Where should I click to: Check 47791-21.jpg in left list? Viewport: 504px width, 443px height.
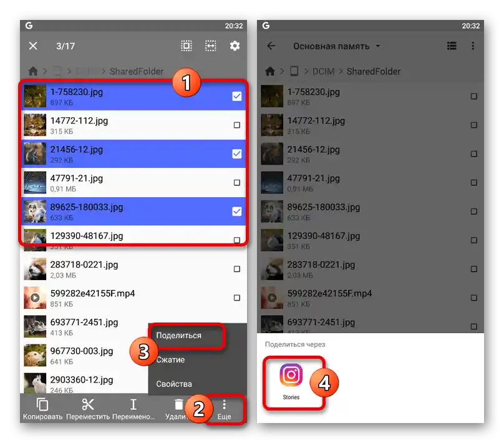click(x=237, y=183)
